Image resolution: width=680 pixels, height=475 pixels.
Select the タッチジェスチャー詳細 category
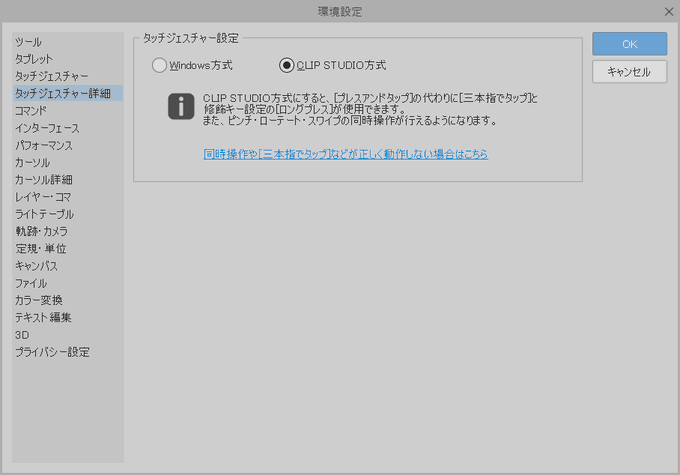coord(68,93)
